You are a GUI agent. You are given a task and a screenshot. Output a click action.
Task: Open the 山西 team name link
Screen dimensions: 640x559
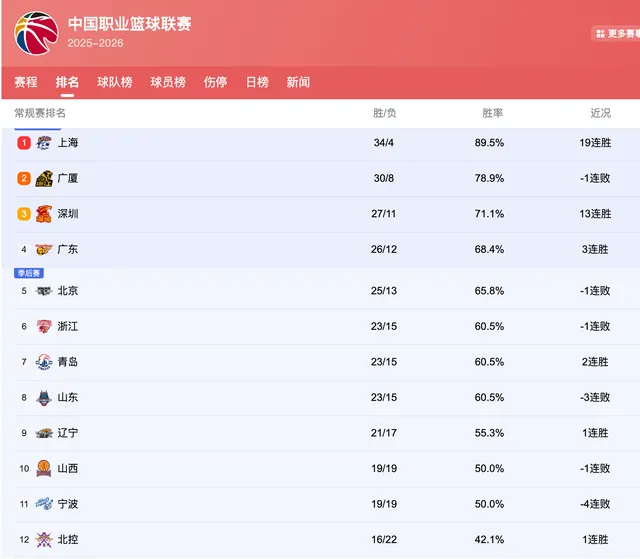click(x=68, y=468)
